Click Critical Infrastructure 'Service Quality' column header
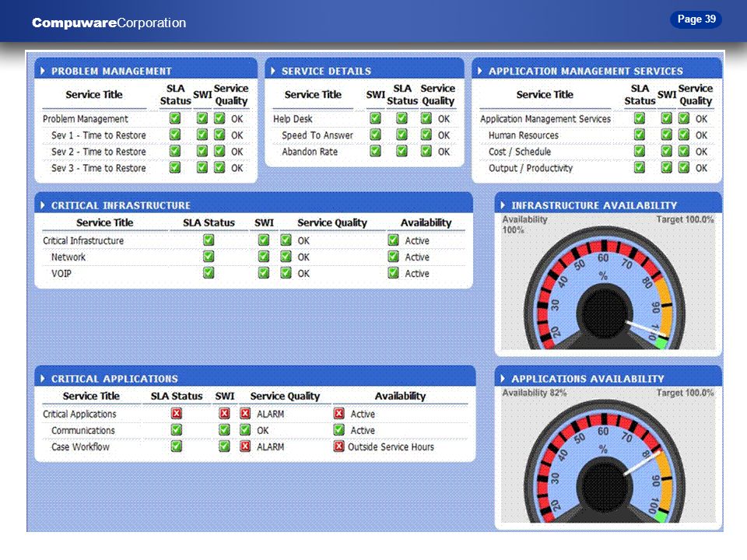 [x=332, y=222]
